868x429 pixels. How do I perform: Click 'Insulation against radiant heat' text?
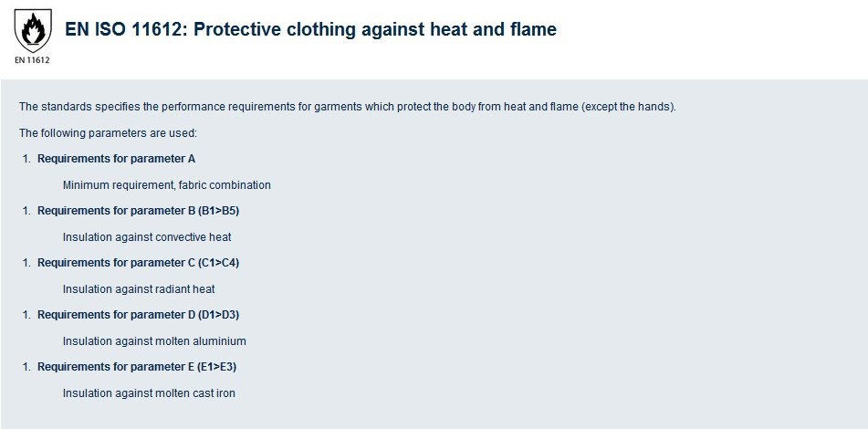coord(139,289)
